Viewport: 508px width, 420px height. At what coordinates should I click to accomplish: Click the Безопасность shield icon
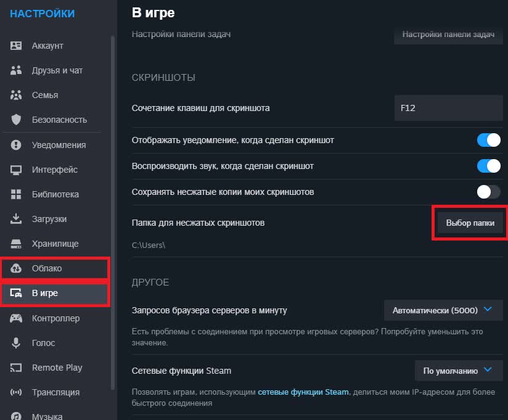point(16,120)
